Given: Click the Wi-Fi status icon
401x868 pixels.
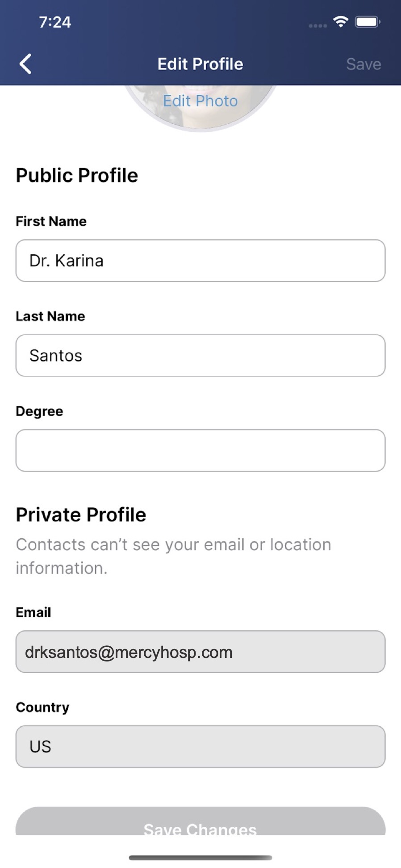Looking at the screenshot, I should (341, 21).
